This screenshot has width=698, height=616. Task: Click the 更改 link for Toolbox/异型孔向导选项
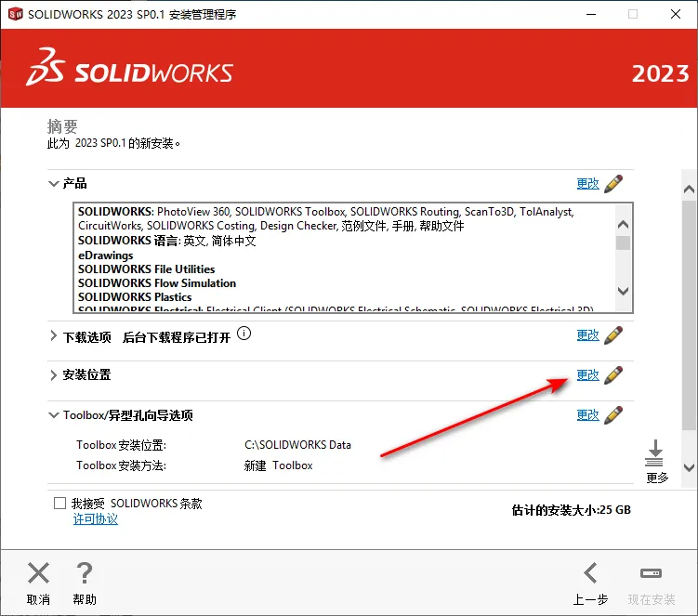tap(587, 415)
